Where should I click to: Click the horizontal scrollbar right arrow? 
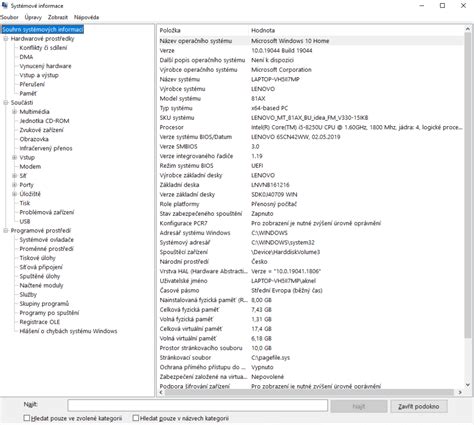[x=460, y=393]
